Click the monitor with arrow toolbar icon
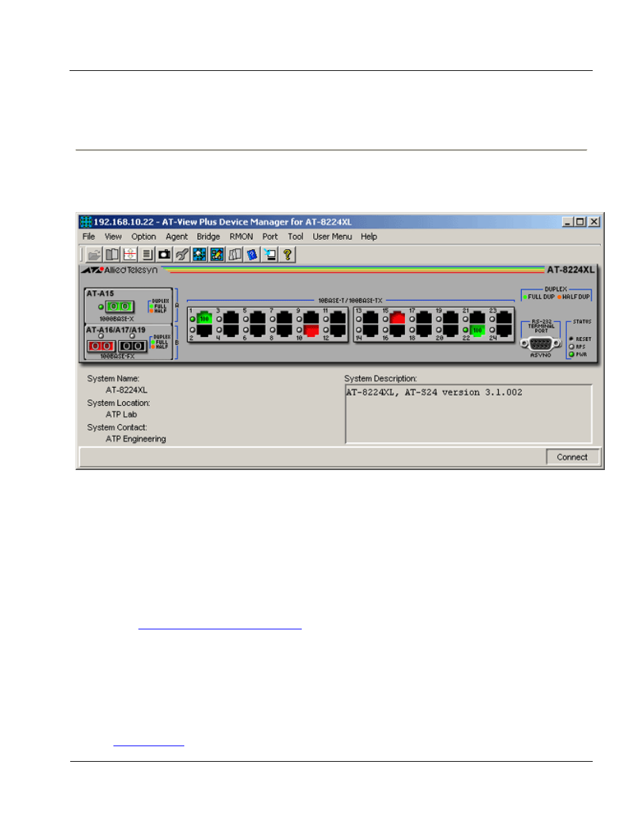Screen dimensions: 644x834 [x=270, y=255]
